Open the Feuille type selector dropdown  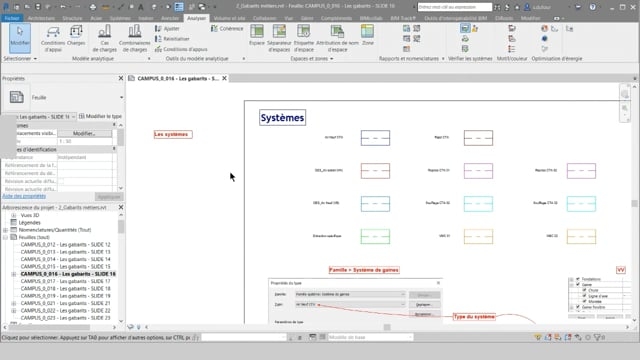click(121, 98)
